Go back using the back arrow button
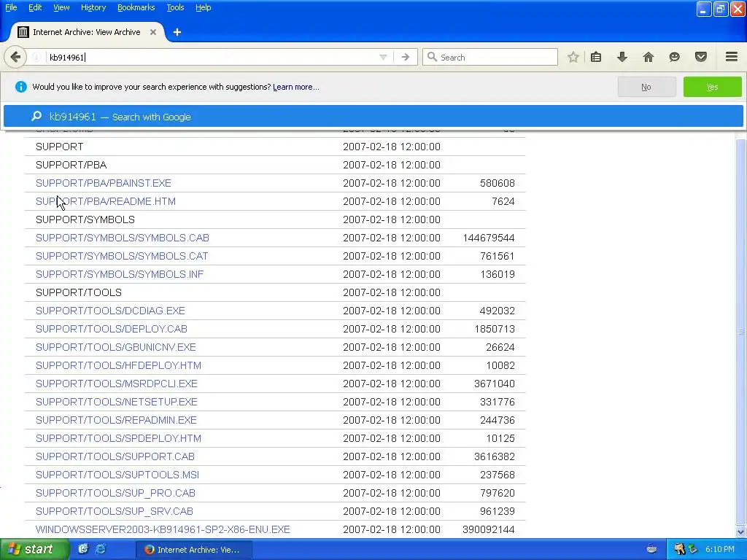The width and height of the screenshot is (747, 560). [15, 57]
